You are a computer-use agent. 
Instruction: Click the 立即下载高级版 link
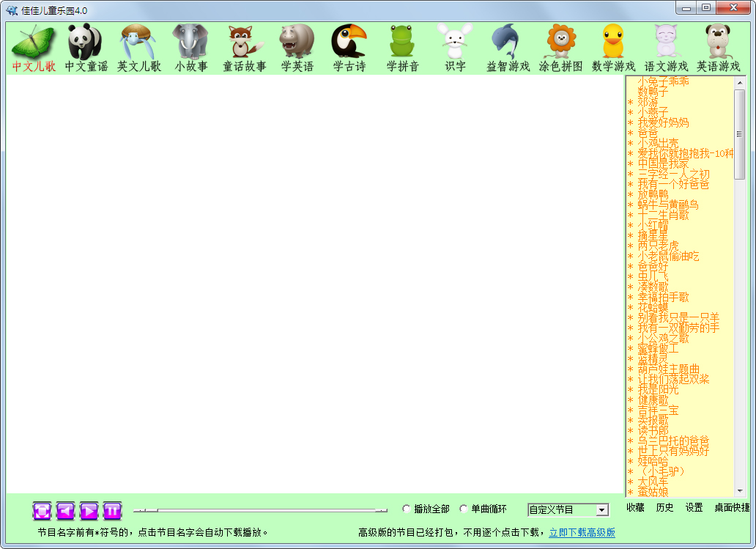coord(582,533)
